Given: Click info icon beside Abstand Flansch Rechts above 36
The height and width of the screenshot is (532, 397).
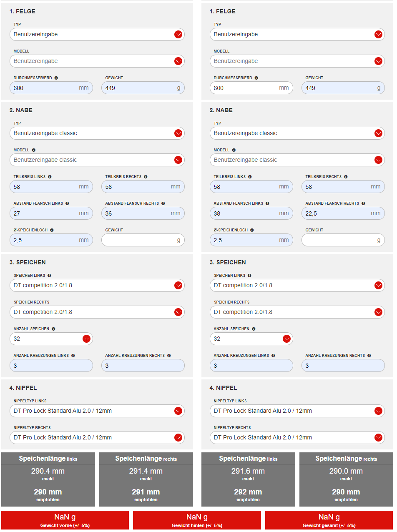Looking at the screenshot, I should tap(163, 203).
